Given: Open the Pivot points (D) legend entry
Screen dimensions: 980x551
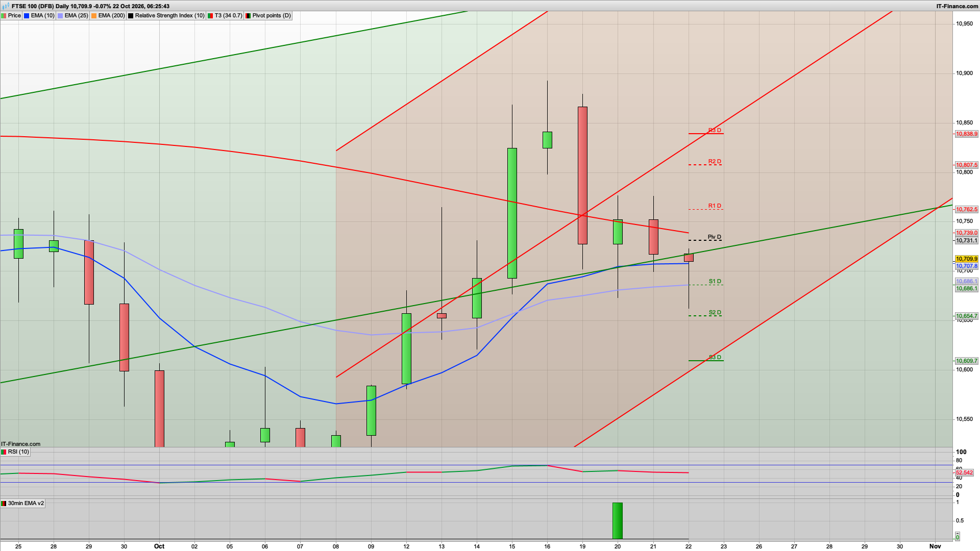Looking at the screenshot, I should coord(268,16).
